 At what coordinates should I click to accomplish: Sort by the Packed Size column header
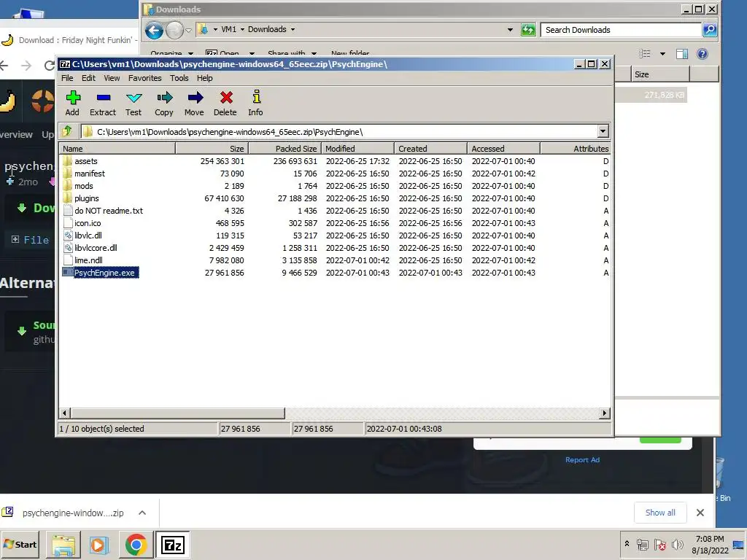285,149
